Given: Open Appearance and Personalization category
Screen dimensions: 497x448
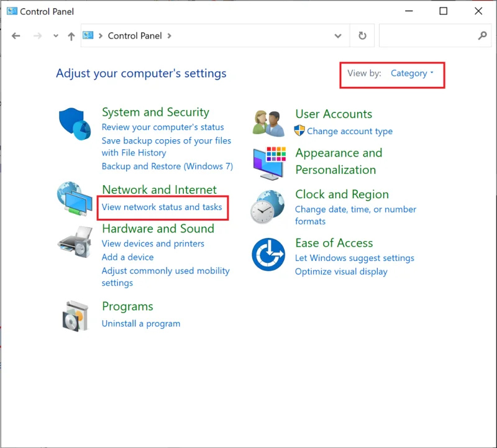Looking at the screenshot, I should click(x=339, y=162).
